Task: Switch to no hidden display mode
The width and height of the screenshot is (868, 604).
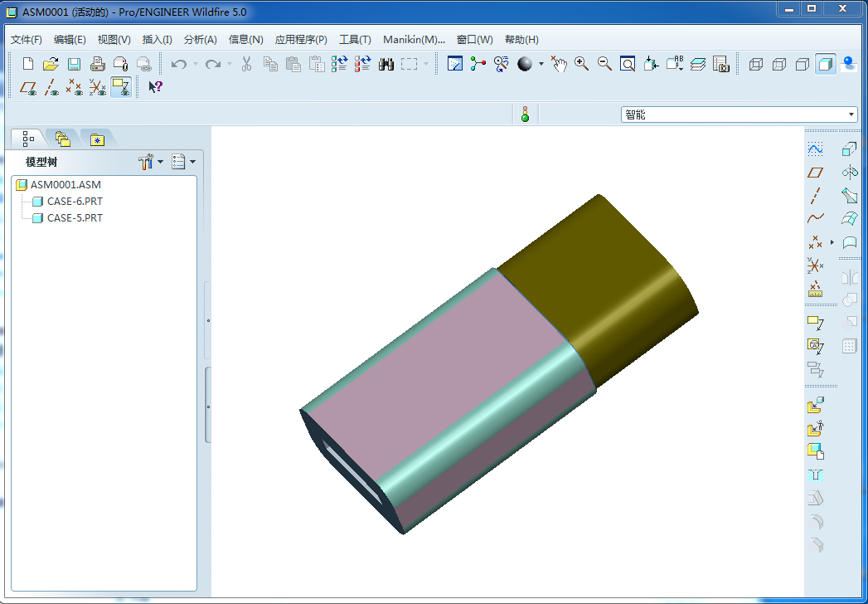Action: pyautogui.click(x=803, y=64)
